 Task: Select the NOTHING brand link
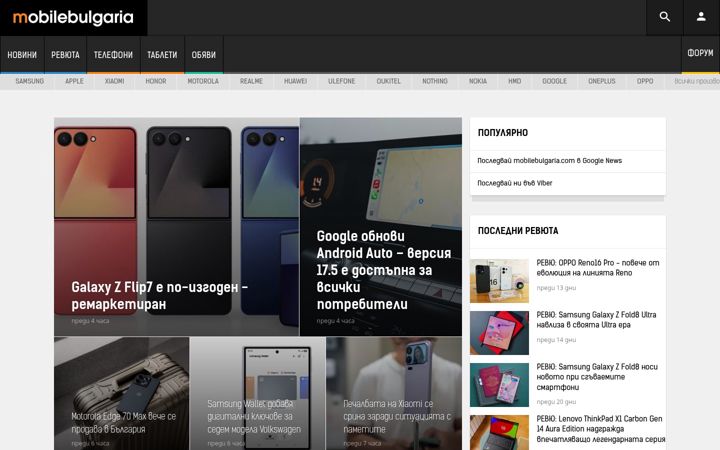coord(435,81)
